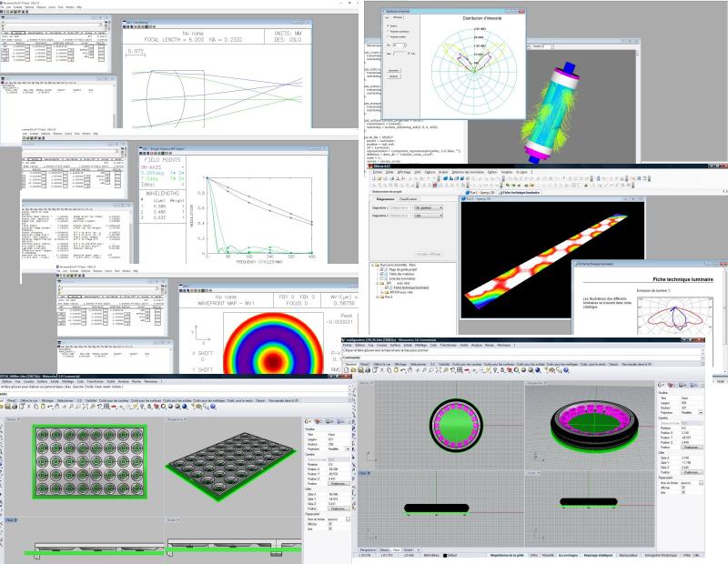Select Pan hand tool in ring-model Rhino toolbar
The height and width of the screenshot is (564, 728).
tap(410, 370)
